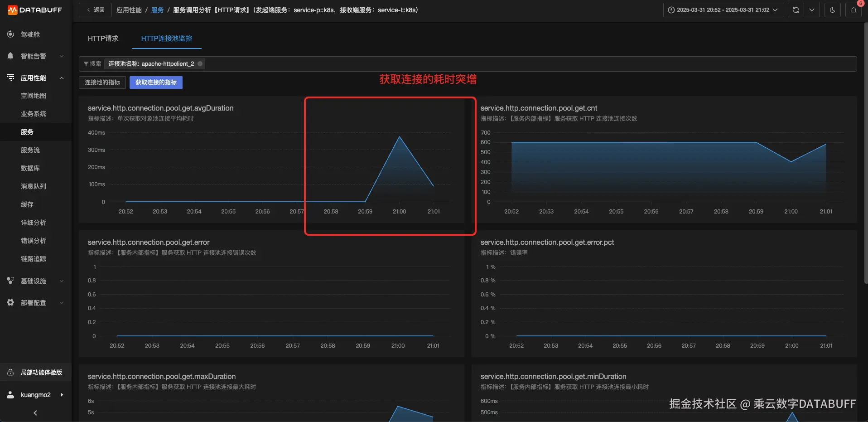Select 获取连接的指标 toggle button
This screenshot has width=868, height=422.
click(x=156, y=82)
